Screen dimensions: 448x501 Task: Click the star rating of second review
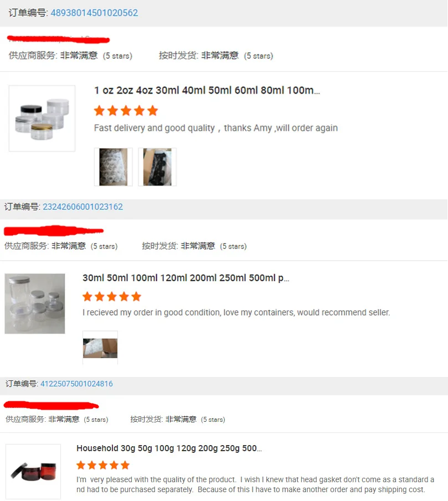pyautogui.click(x=112, y=297)
